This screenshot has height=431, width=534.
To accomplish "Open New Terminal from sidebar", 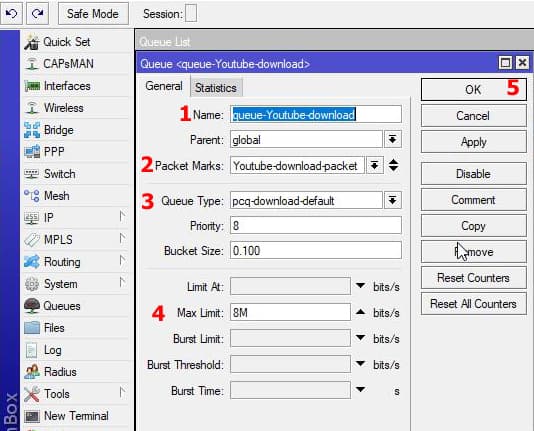I will (76, 416).
